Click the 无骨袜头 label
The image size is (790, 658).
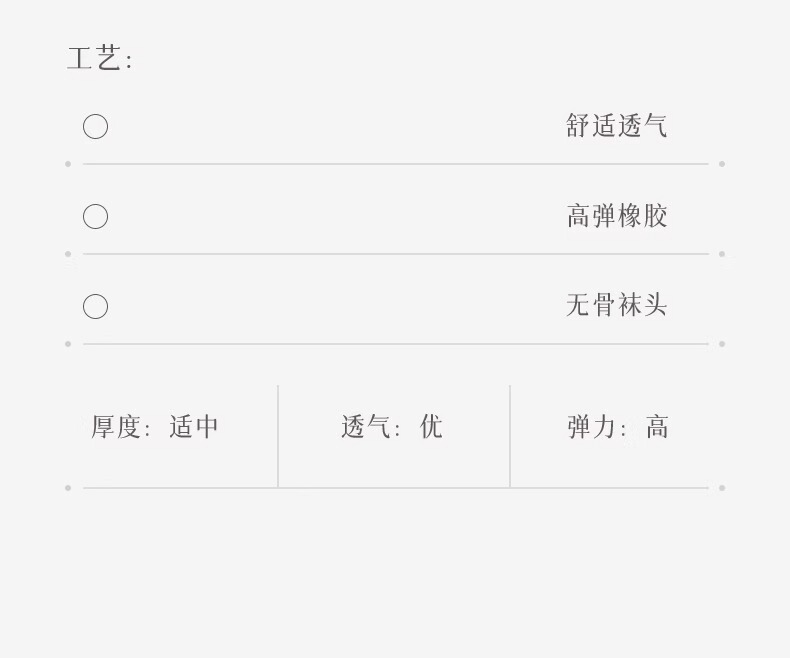click(616, 306)
